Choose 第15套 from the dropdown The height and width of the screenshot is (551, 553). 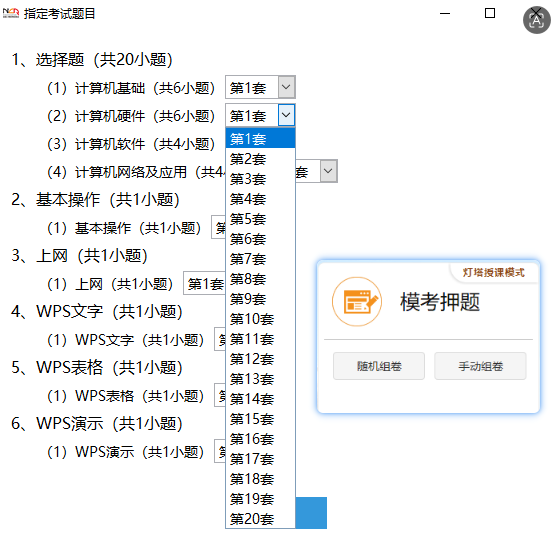[x=260, y=419]
